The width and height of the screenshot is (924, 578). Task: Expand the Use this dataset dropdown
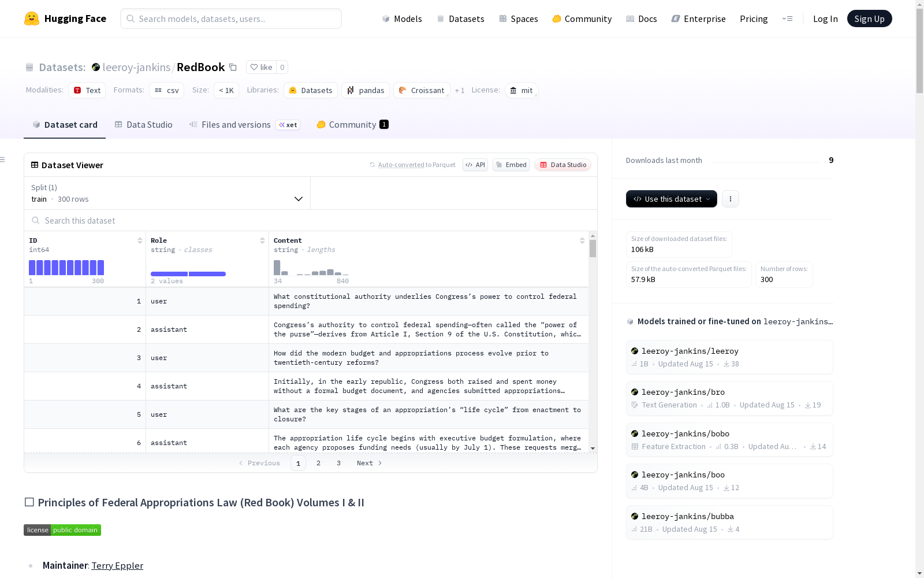click(x=672, y=199)
